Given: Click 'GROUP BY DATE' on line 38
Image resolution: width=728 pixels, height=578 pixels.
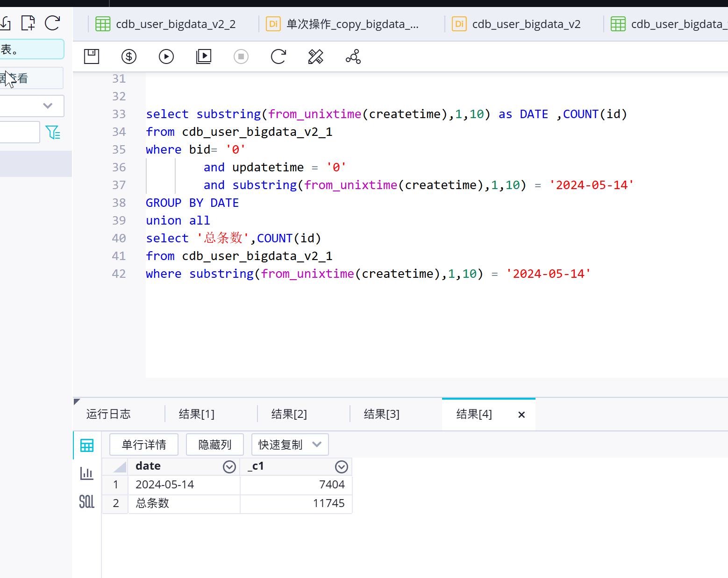Looking at the screenshot, I should click(x=193, y=203).
